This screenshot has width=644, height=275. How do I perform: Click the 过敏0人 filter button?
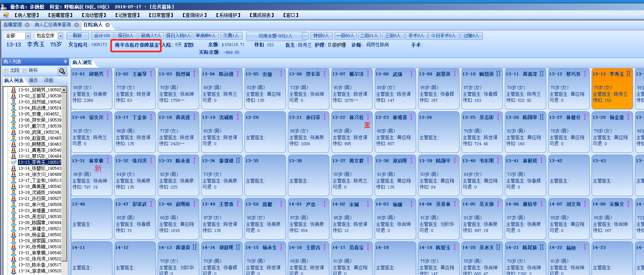(471, 36)
